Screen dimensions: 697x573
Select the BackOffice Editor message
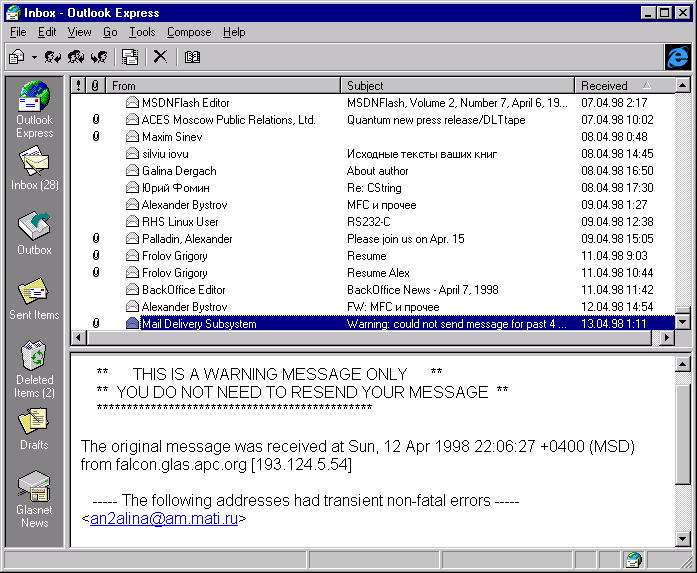point(373,289)
